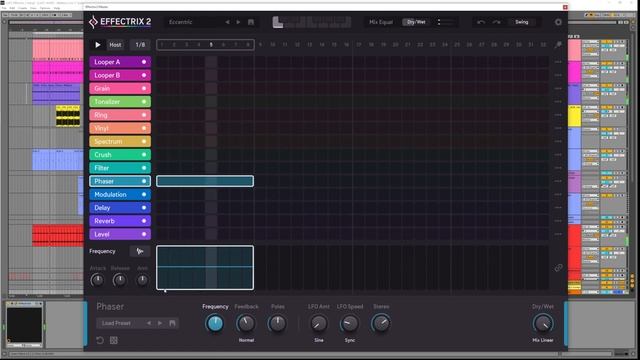The image size is (640, 360).
Task: Select the Filter effect track
Action: [x=120, y=168]
